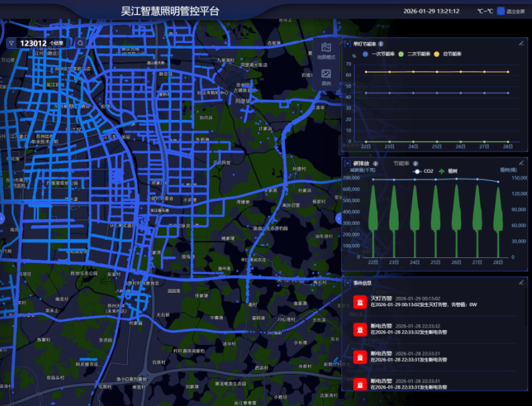Edit the 单灯节能率 panel with pencil icon
This screenshot has height=406, width=532.
(x=521, y=43)
